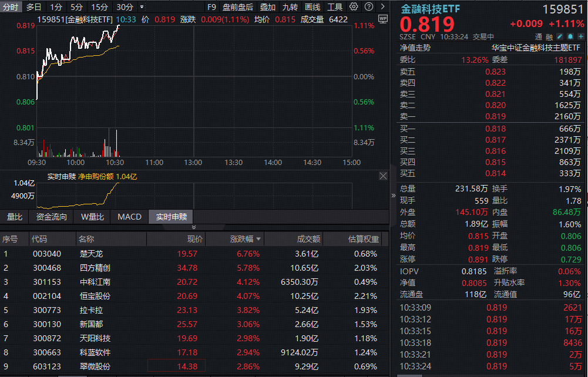
Task: Click the plus icon to add to watchlist
Action: 580,36
